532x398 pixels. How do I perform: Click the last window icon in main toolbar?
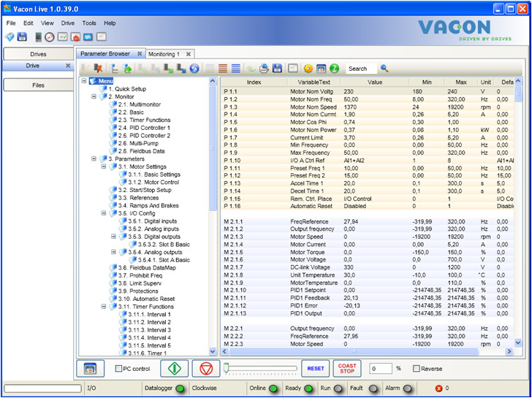pos(102,37)
